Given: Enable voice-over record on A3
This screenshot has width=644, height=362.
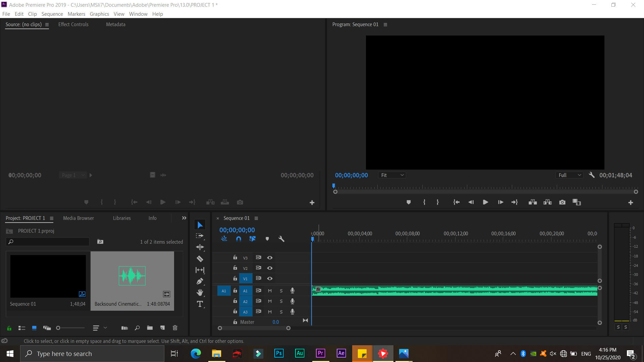Looking at the screenshot, I should tap(292, 312).
